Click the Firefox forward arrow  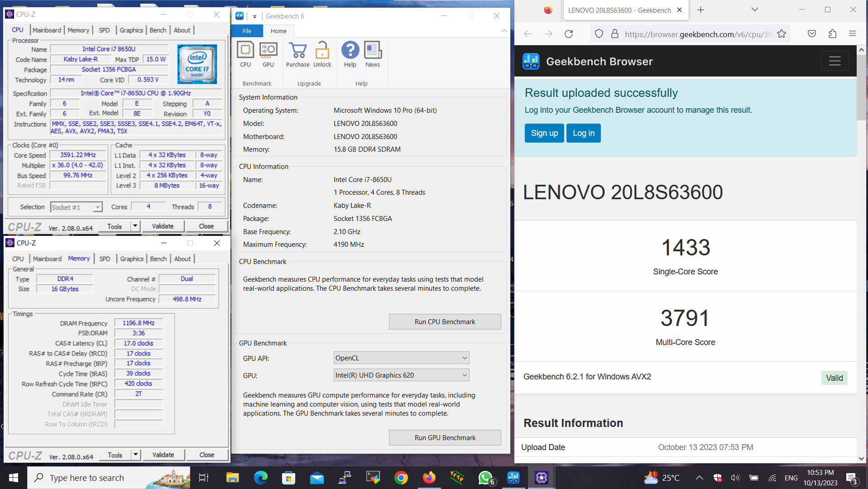click(x=548, y=34)
